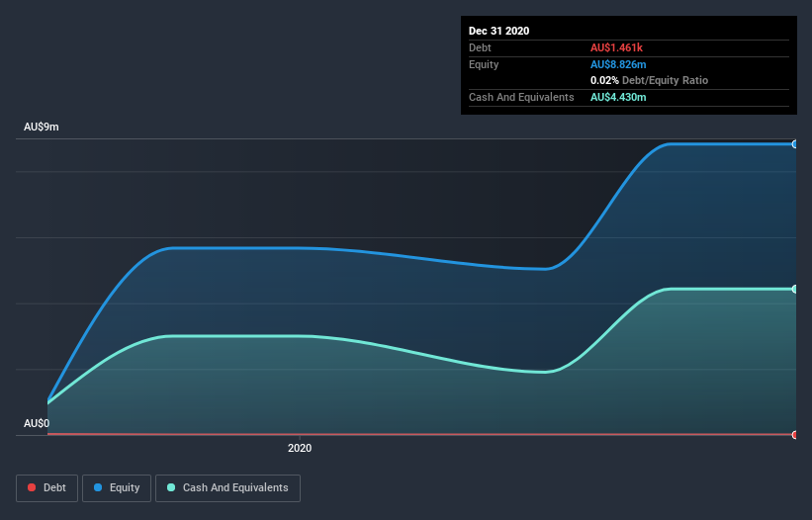This screenshot has height=520, width=812.
Task: Select the Equity end data point marker
Action: 795,144
